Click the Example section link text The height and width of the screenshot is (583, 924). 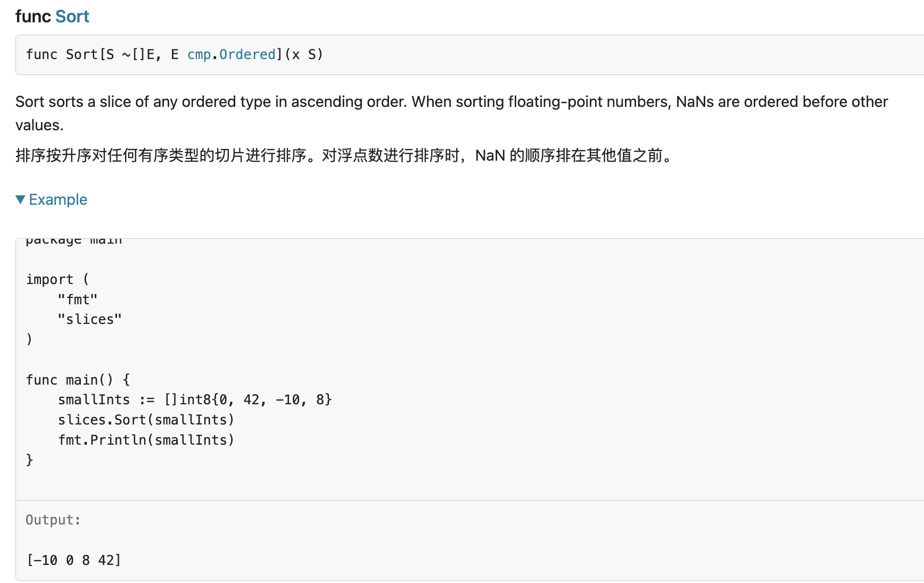tap(58, 199)
